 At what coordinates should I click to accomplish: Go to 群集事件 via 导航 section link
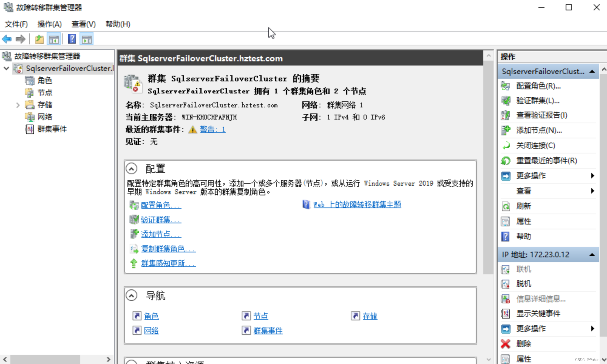click(268, 331)
